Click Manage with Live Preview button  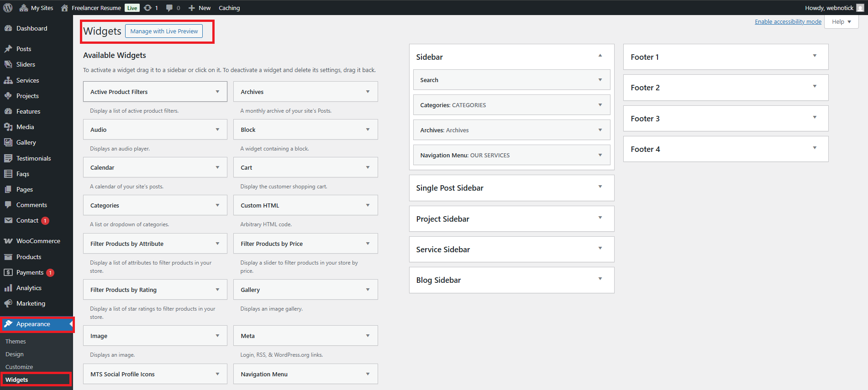coord(164,31)
